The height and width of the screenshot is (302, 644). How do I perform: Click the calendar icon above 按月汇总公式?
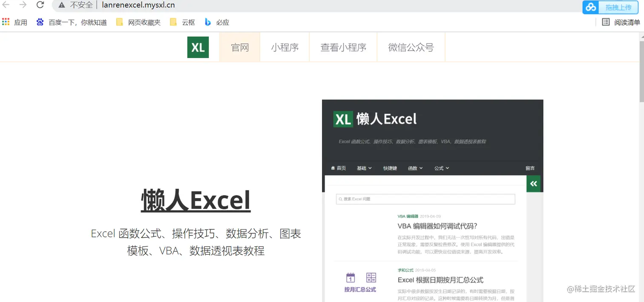(x=351, y=278)
